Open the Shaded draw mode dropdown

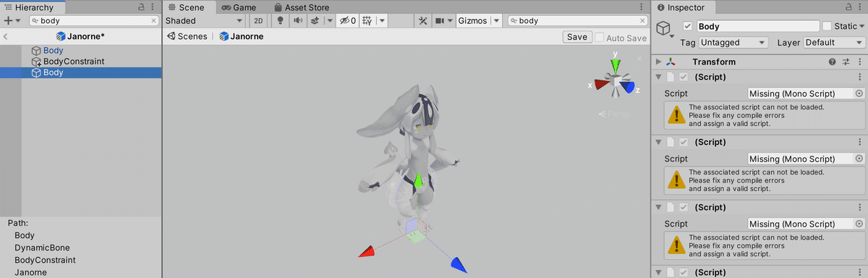click(x=205, y=21)
